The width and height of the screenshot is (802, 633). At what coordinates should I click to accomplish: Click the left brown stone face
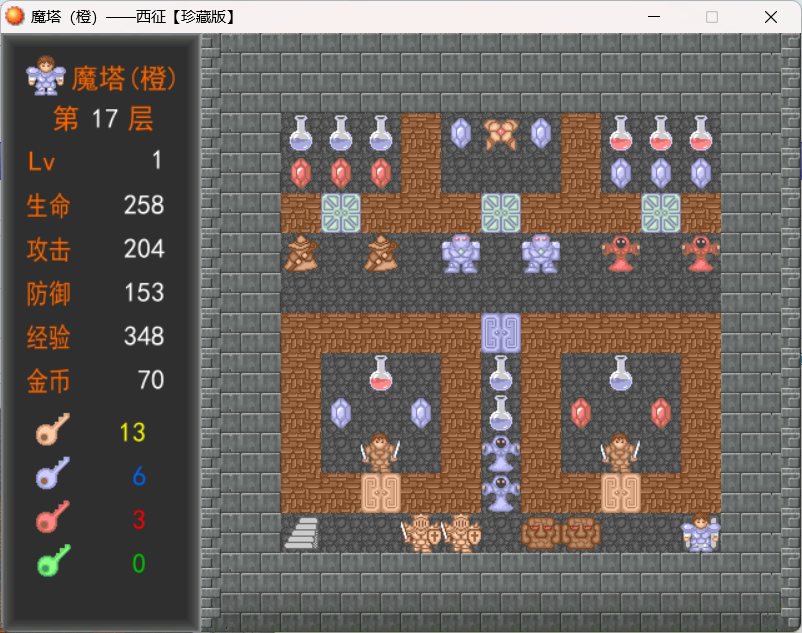pyautogui.click(x=541, y=533)
